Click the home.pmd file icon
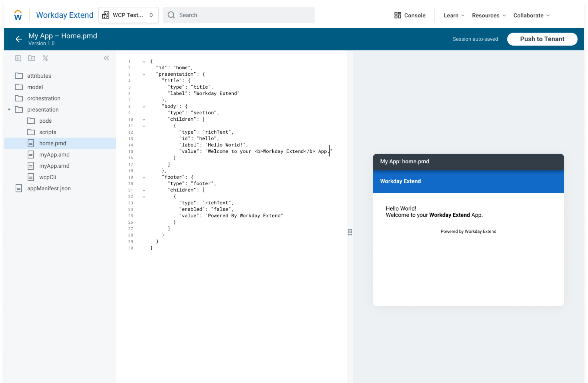This screenshot has width=588, height=383. 31,143
